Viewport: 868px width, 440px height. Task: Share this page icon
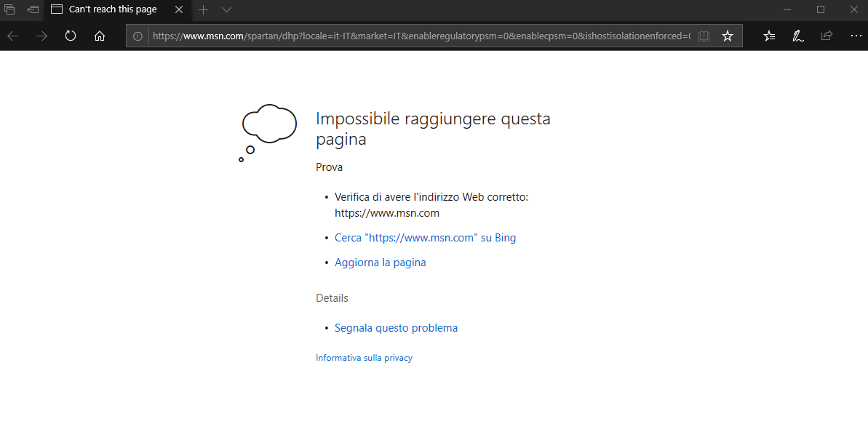pos(827,36)
